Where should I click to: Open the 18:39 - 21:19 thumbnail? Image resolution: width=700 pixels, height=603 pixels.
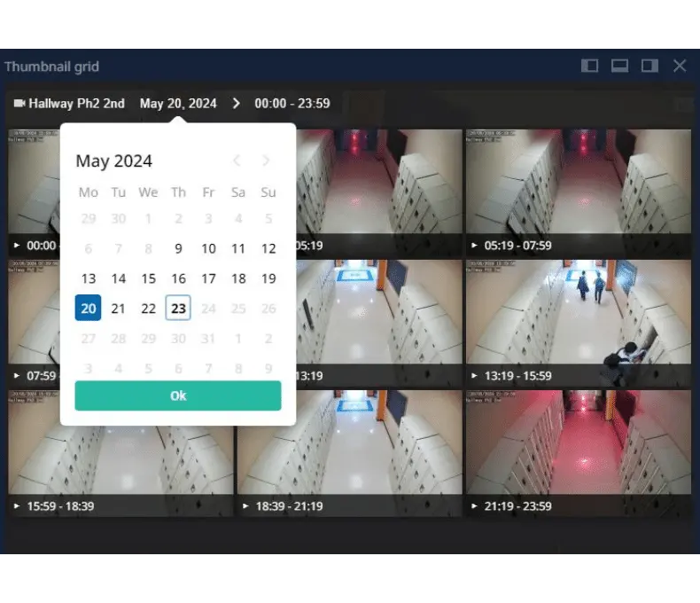click(349, 453)
